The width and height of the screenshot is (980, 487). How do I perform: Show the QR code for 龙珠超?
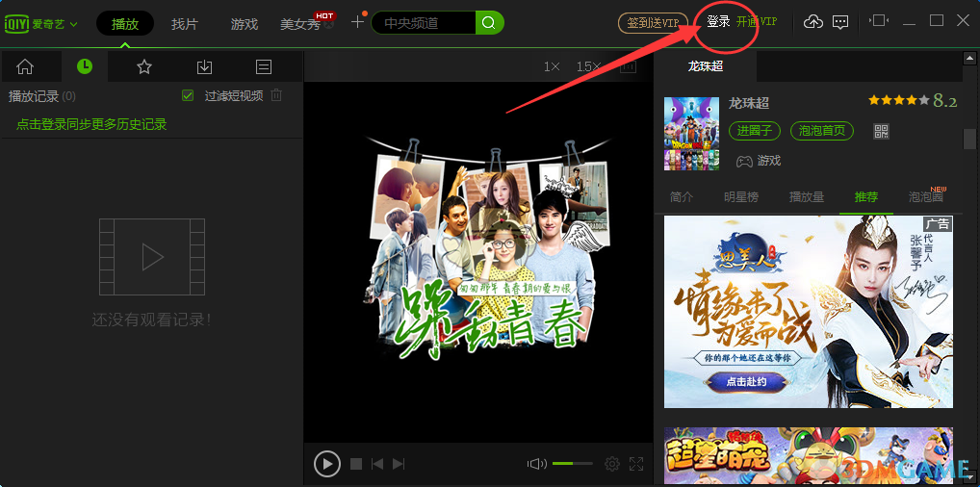(881, 131)
